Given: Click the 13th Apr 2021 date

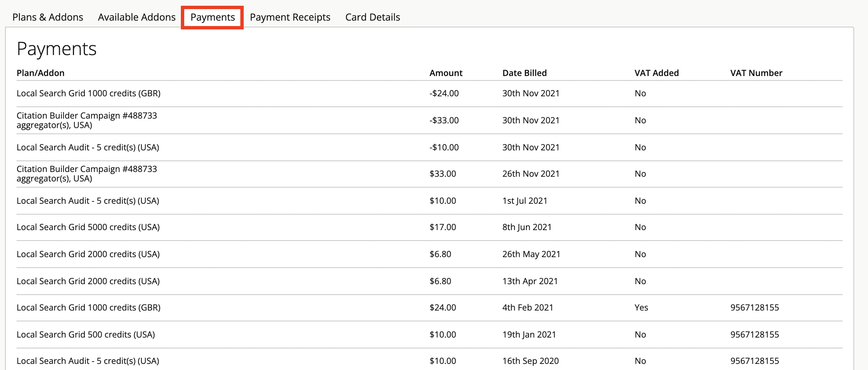Looking at the screenshot, I should [530, 281].
